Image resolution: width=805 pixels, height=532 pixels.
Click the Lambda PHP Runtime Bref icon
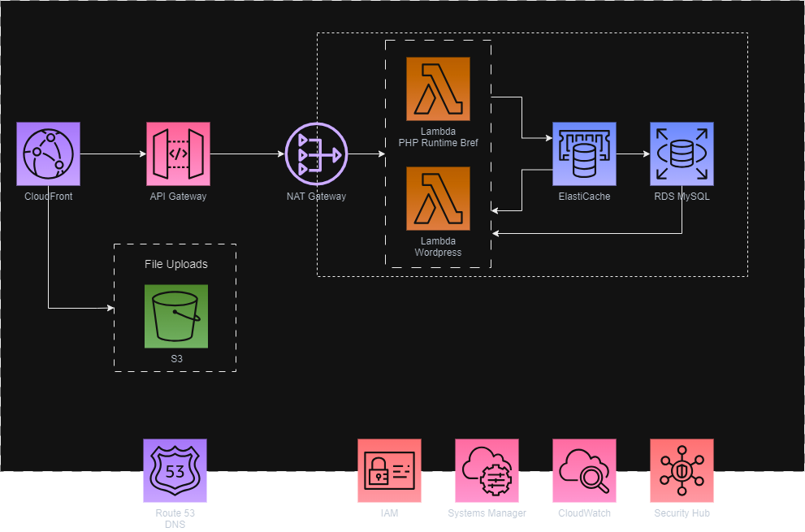point(438,89)
